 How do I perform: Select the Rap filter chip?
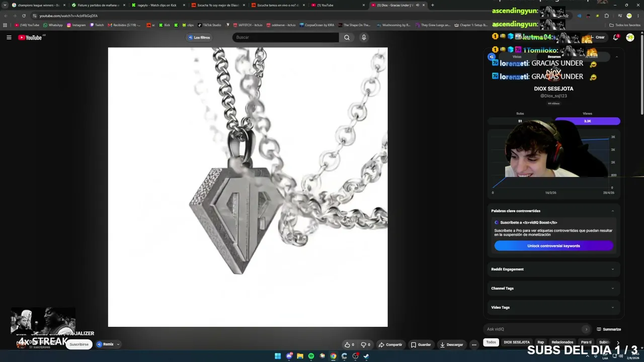540,342
